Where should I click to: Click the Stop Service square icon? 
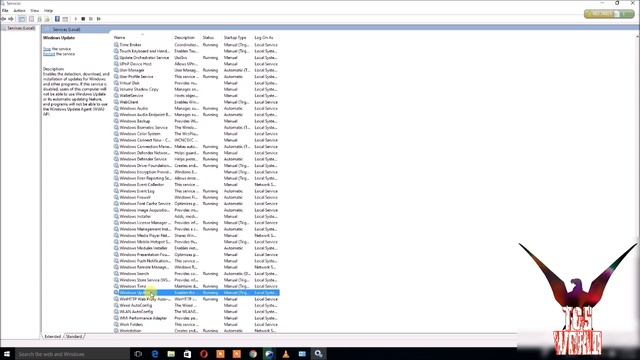(83, 19)
